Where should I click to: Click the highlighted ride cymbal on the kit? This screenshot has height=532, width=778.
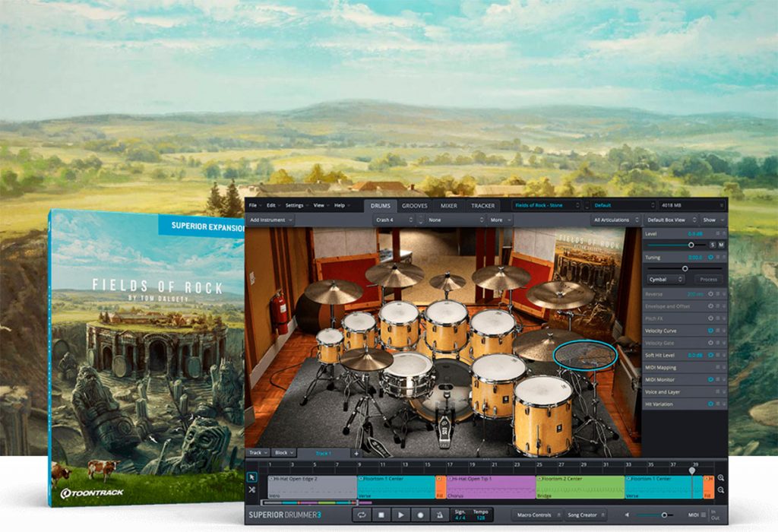585,355
